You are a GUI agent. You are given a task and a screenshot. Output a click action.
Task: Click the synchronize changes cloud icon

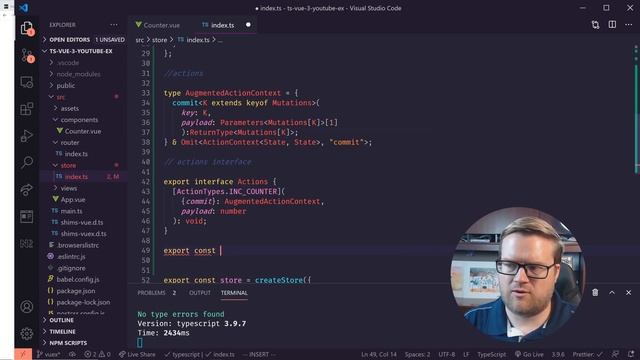tap(72, 354)
